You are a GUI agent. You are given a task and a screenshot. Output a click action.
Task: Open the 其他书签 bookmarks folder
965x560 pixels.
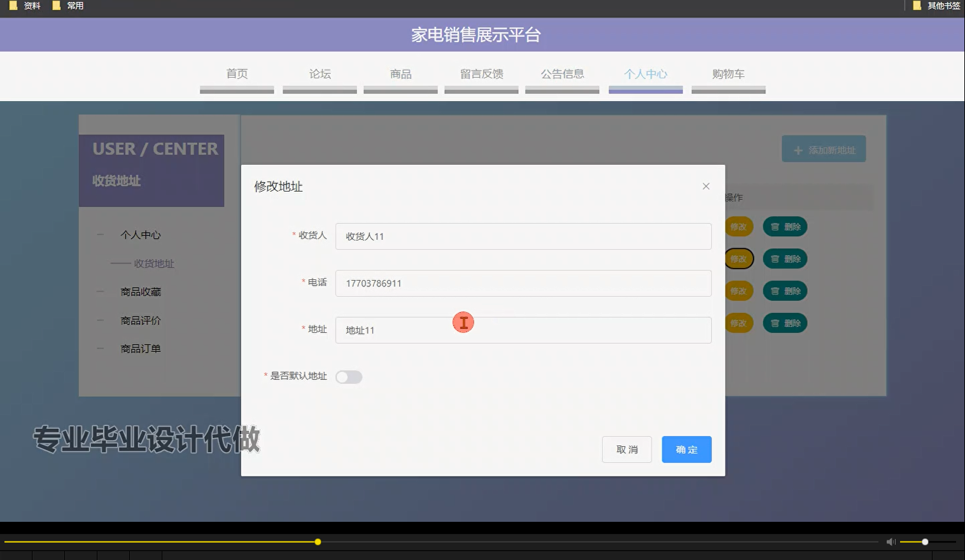[x=936, y=6]
